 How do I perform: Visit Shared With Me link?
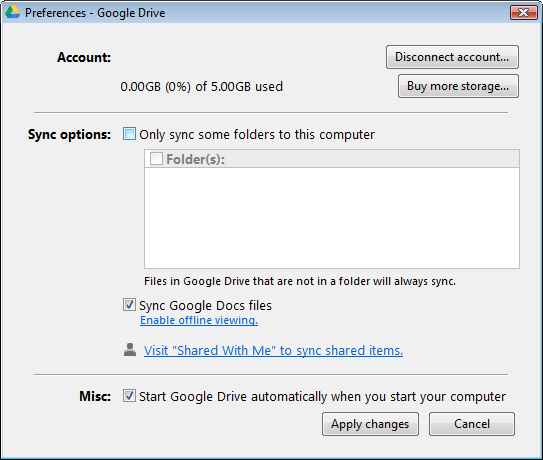click(273, 351)
